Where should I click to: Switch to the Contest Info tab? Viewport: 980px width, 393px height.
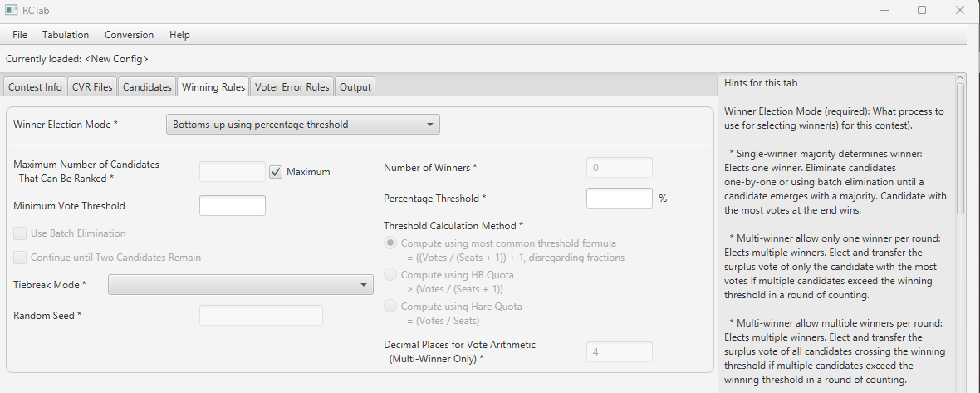pyautogui.click(x=35, y=87)
